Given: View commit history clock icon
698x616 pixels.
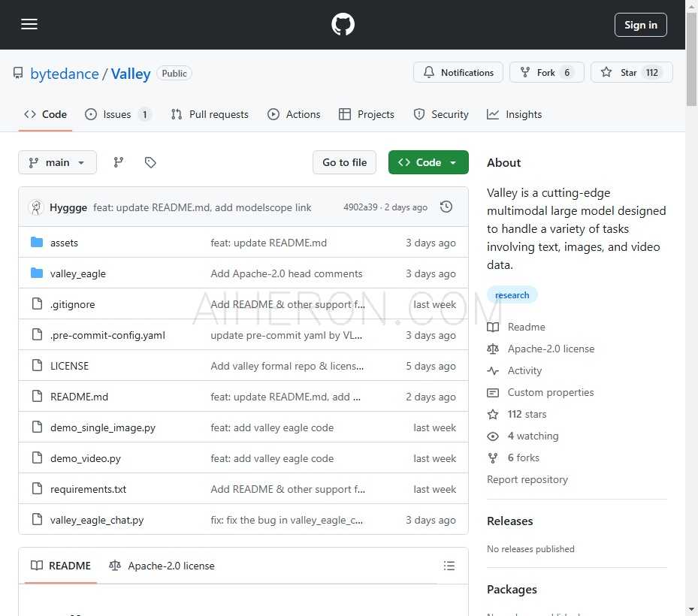Looking at the screenshot, I should point(446,207).
